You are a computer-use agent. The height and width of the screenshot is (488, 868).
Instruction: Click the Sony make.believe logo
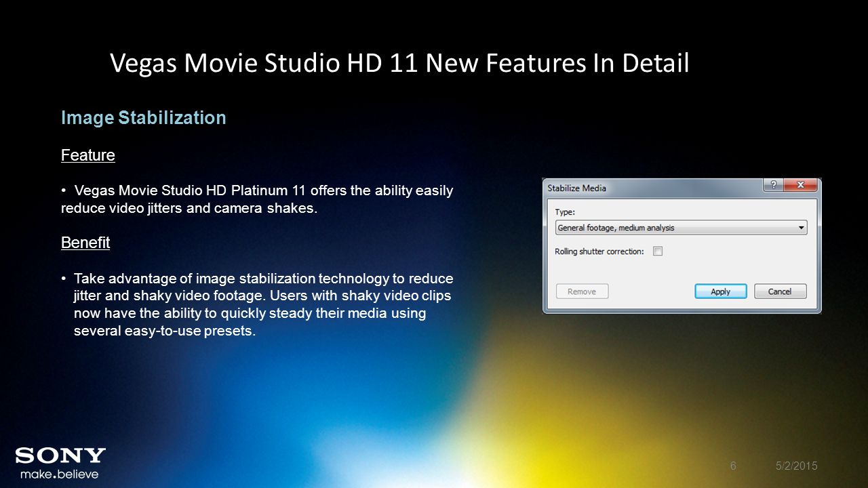tap(60, 463)
